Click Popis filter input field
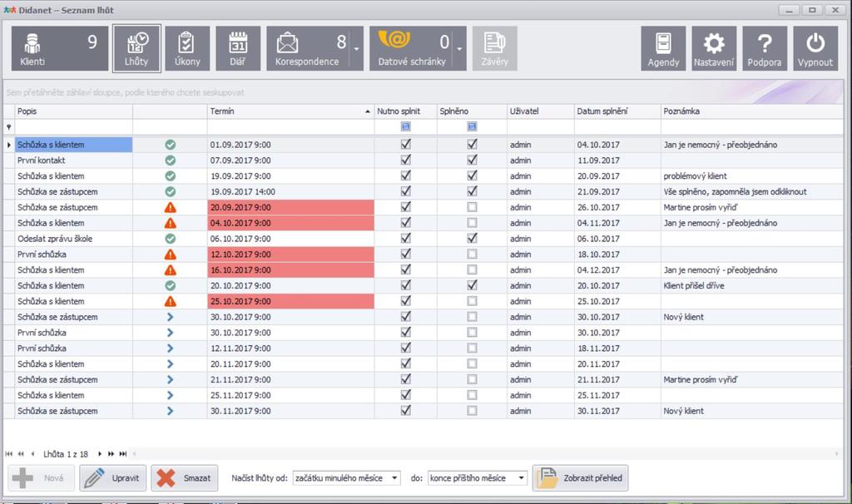The width and height of the screenshot is (852, 504). [73, 127]
